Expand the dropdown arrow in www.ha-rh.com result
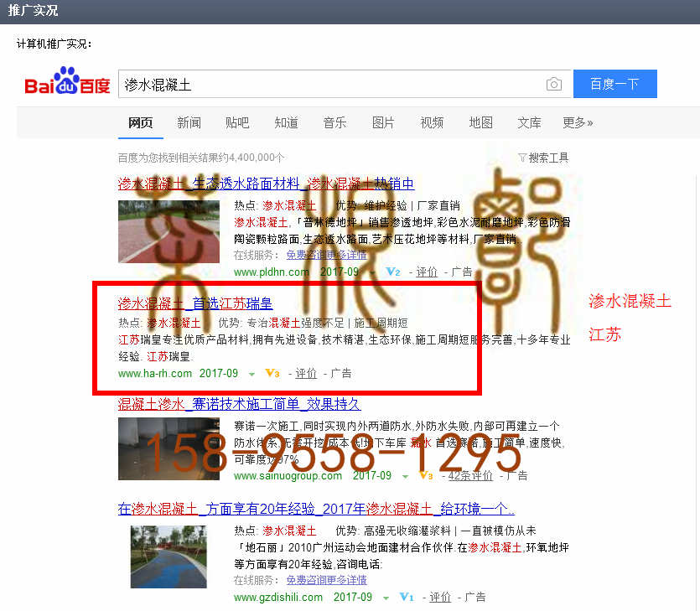 click(251, 375)
